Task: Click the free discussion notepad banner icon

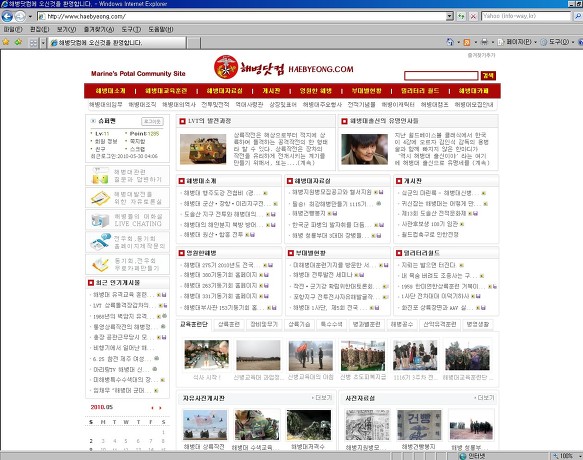Action: click(x=100, y=198)
